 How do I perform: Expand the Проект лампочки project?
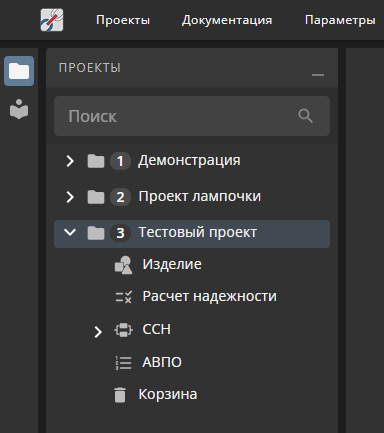70,197
